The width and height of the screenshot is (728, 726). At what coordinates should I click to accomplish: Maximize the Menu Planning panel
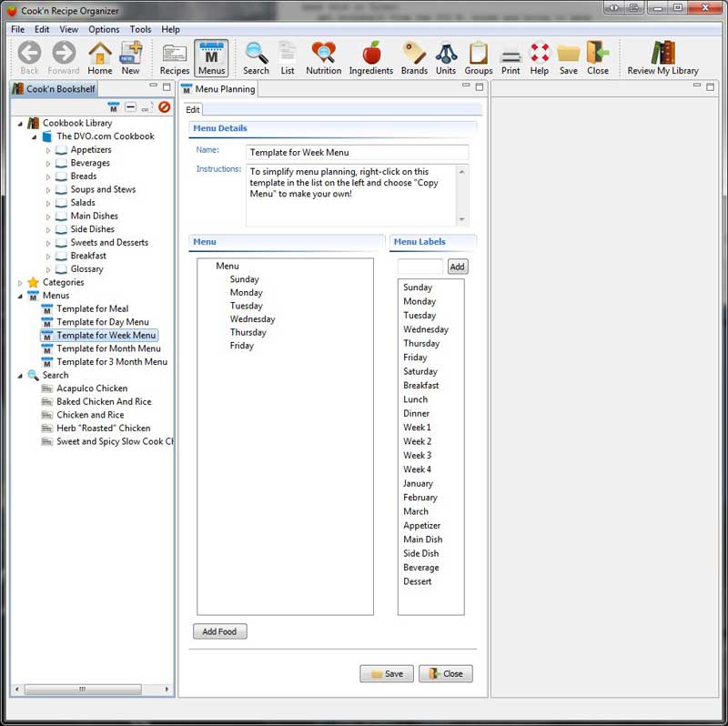coord(480,86)
